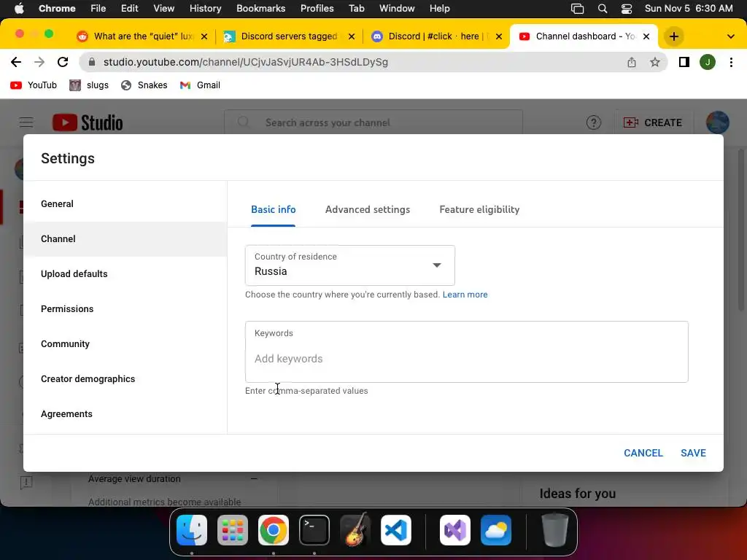Open Visual Studio from the Dock
This screenshot has height=560, width=747.
click(x=455, y=530)
